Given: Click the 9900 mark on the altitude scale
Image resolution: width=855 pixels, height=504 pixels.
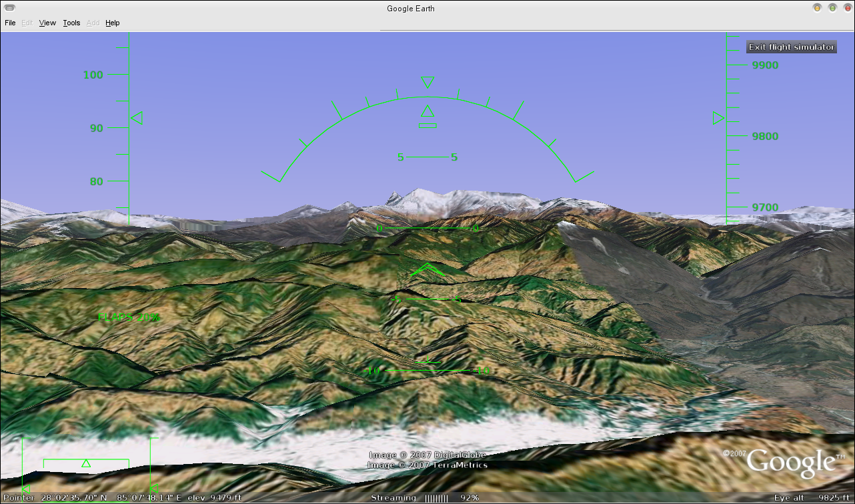Looking at the screenshot, I should (x=765, y=65).
